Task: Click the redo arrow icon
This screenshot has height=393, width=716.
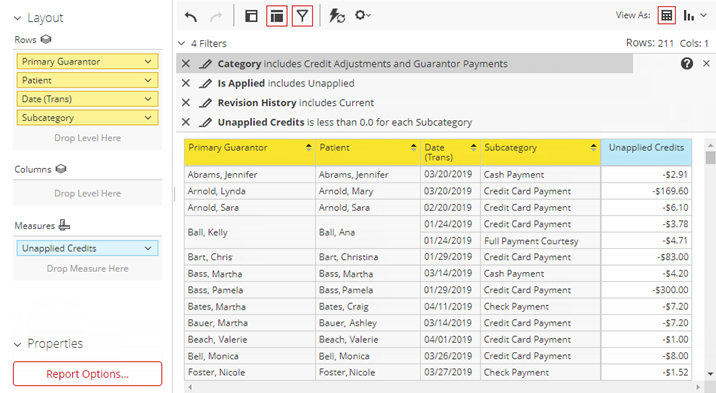Action: coord(216,17)
